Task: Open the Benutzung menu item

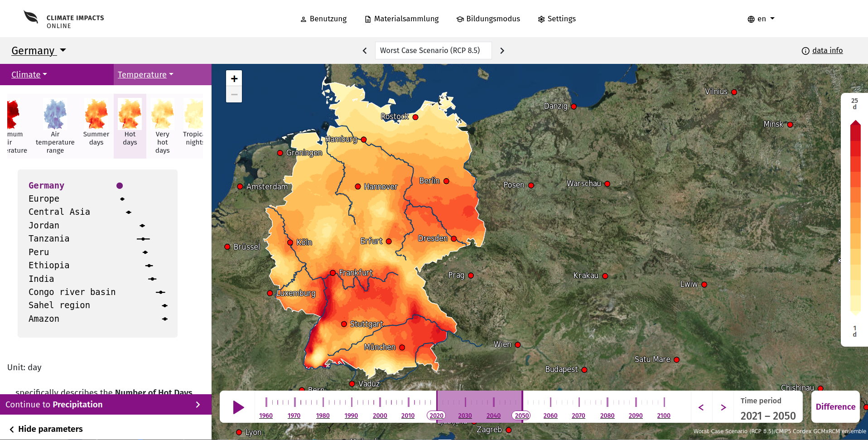Action: pos(323,19)
